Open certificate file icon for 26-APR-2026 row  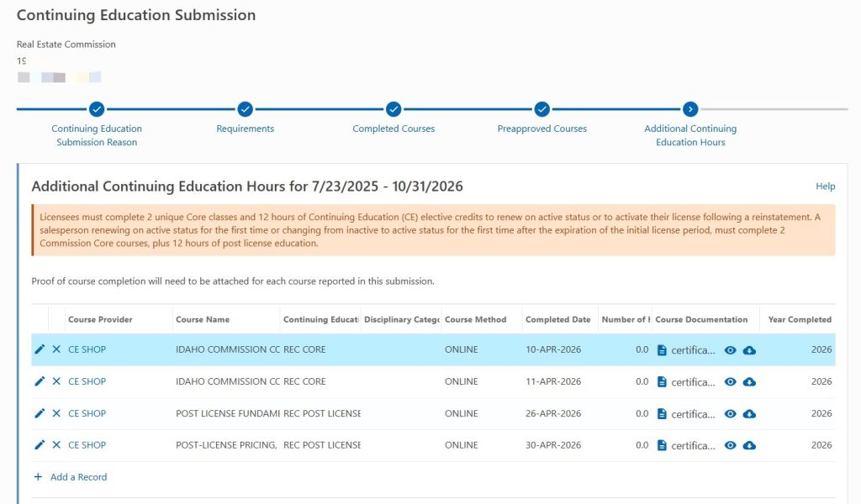662,413
